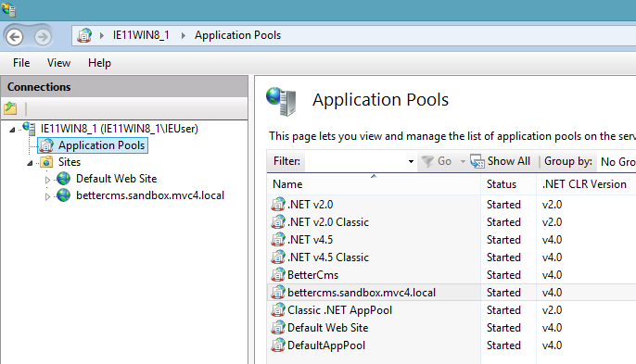Screen dimensions: 636x364
Task: Click the large Application Pools header icon
Action: pyautogui.click(x=282, y=101)
